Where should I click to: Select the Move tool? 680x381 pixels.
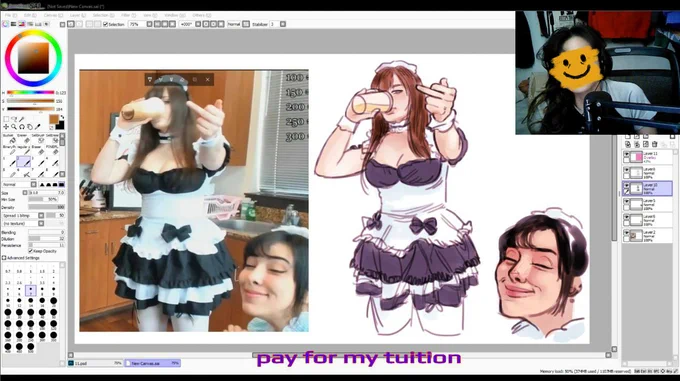click(6, 127)
